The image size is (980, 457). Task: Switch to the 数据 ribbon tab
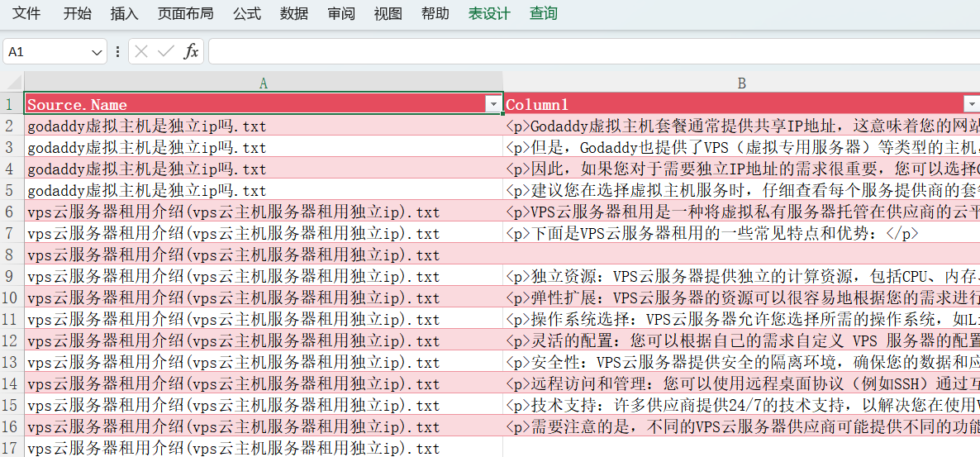click(x=293, y=13)
